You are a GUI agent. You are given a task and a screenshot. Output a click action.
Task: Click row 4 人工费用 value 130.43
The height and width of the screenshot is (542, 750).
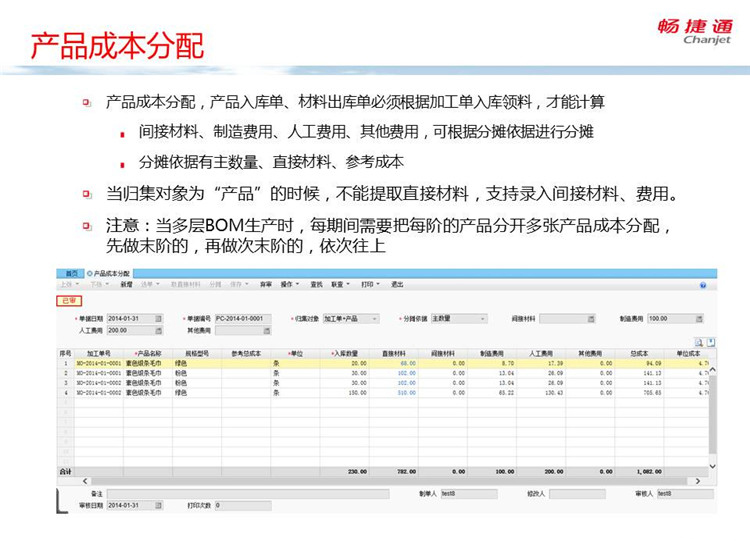tap(554, 393)
